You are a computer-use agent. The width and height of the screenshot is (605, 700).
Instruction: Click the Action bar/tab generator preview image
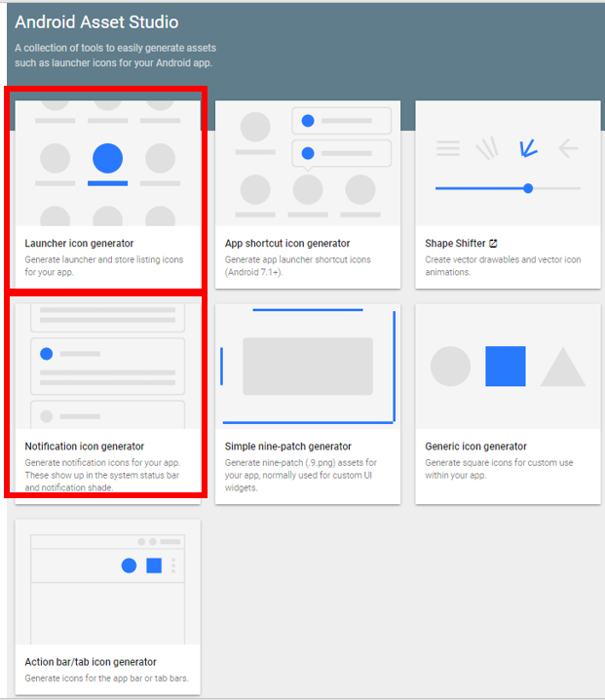click(107, 582)
